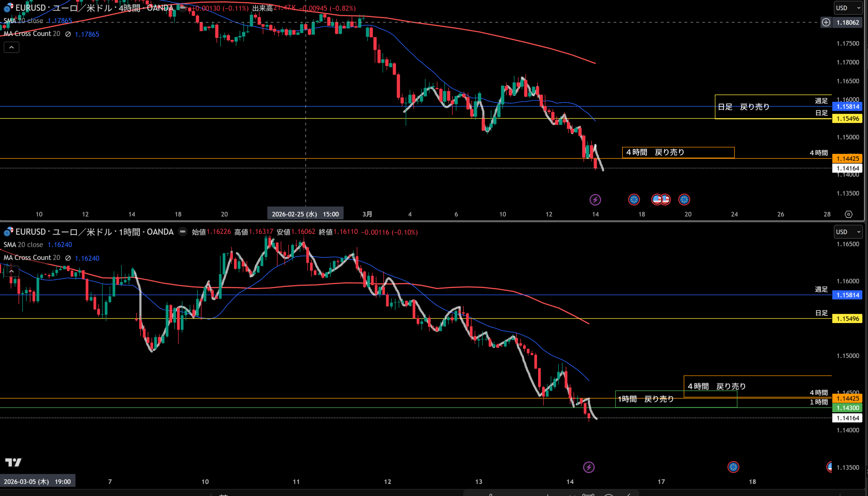Click the EURUSD 4時間 symbol title

(x=94, y=7)
